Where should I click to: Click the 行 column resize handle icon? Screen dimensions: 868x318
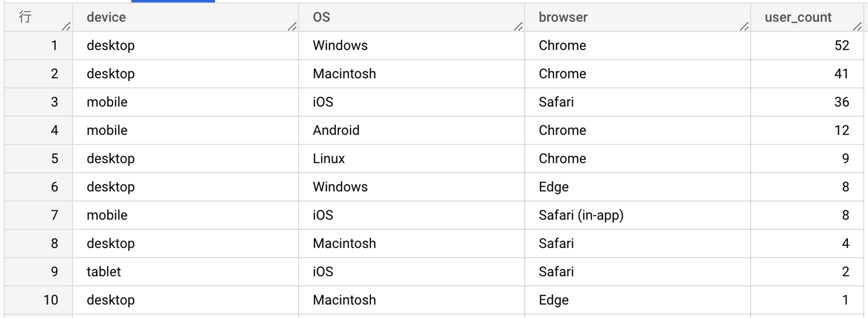click(x=66, y=26)
